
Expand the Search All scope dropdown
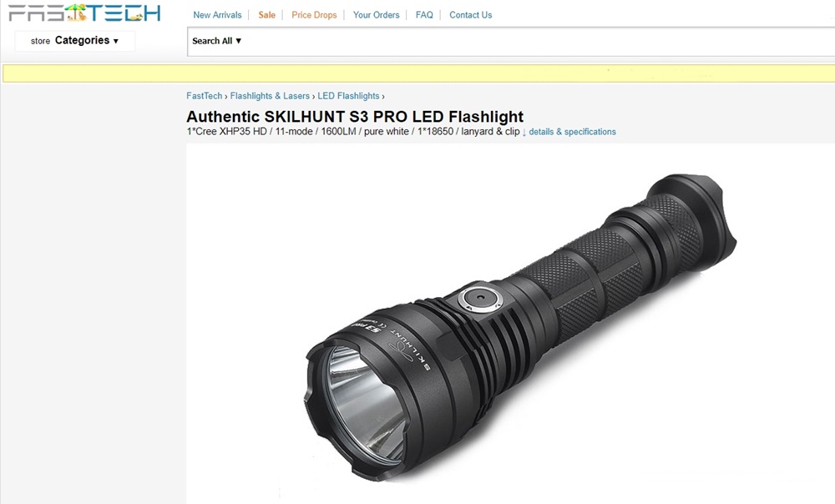217,41
